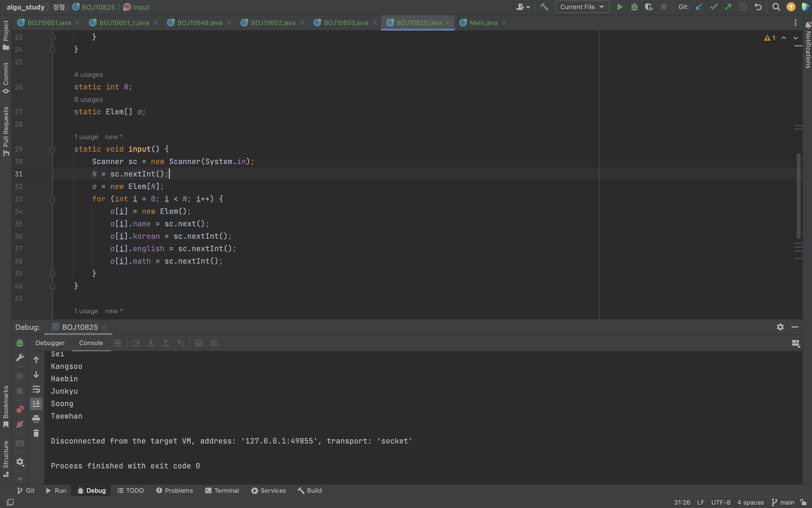Click the Clear All trash icon in console

(x=36, y=433)
